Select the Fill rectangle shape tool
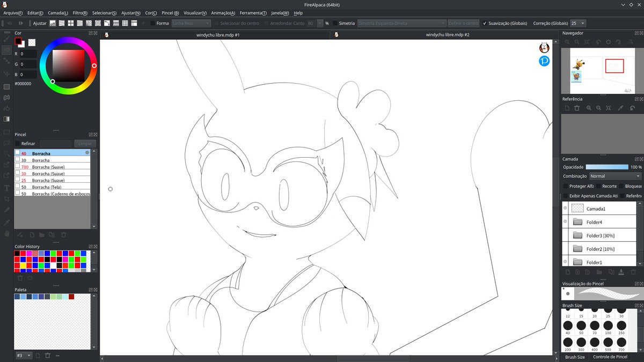The image size is (644, 362). click(7, 86)
